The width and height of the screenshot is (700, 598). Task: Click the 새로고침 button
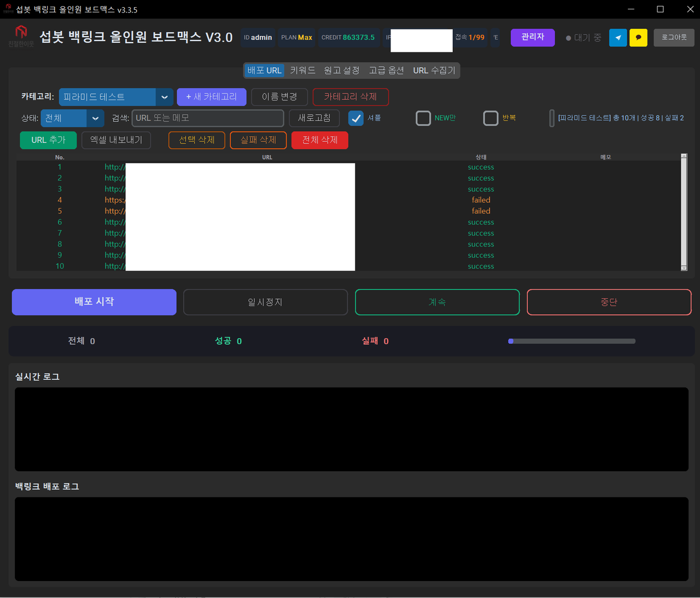(x=314, y=118)
